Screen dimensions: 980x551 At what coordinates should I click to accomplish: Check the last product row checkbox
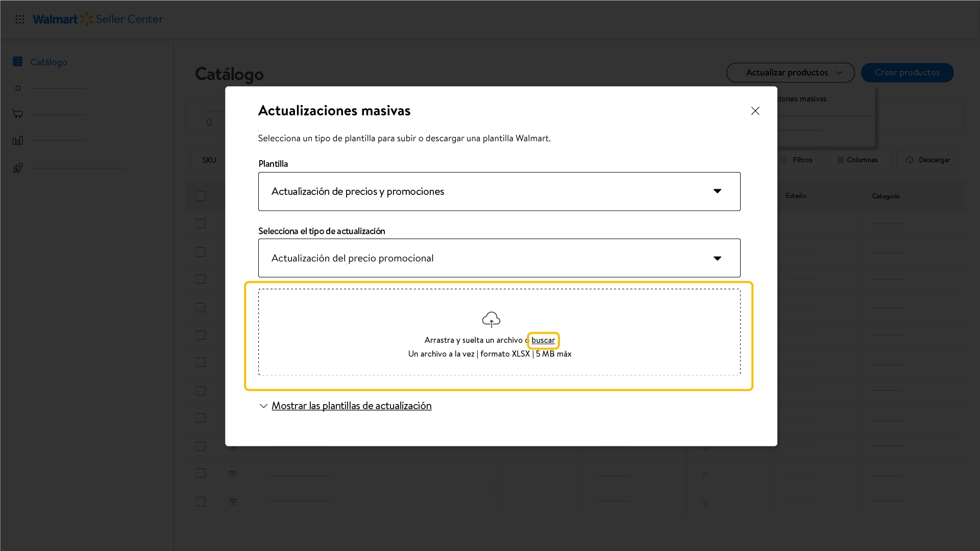(x=201, y=502)
